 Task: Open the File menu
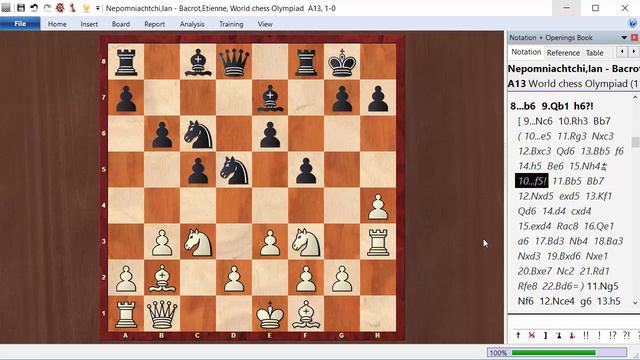click(20, 24)
